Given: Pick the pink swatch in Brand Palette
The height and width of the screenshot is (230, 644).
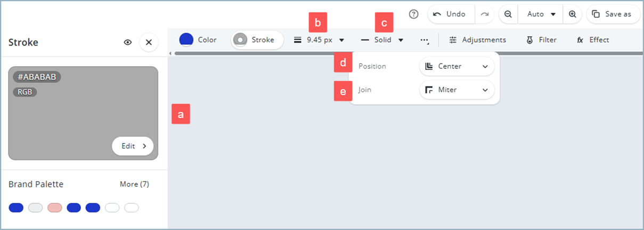Looking at the screenshot, I should tap(55, 208).
